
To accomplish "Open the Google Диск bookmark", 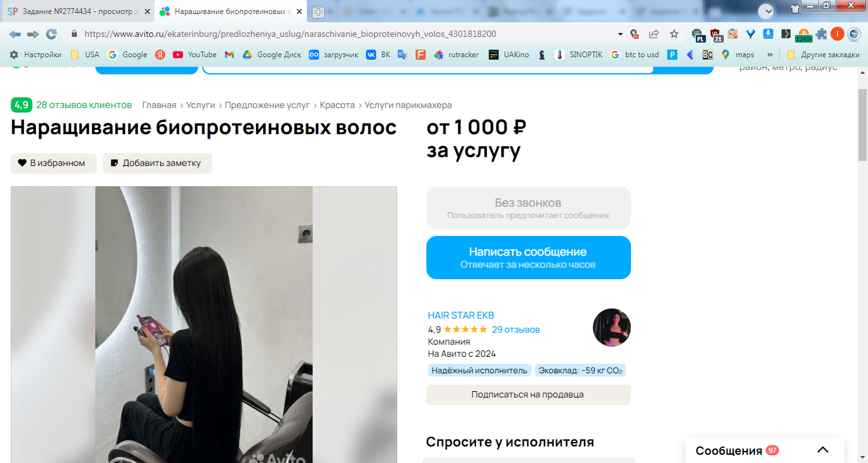I will [x=272, y=55].
